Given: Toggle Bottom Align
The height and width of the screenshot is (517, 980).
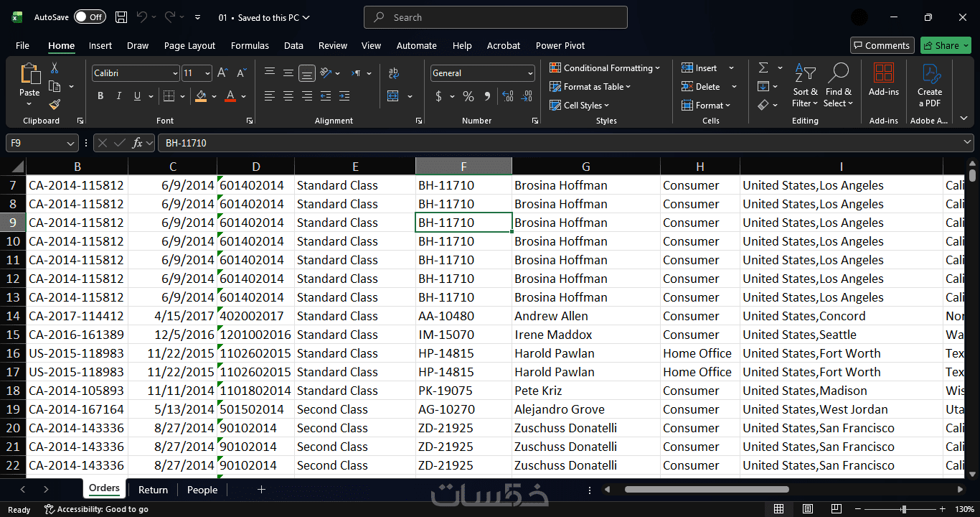Looking at the screenshot, I should (306, 73).
